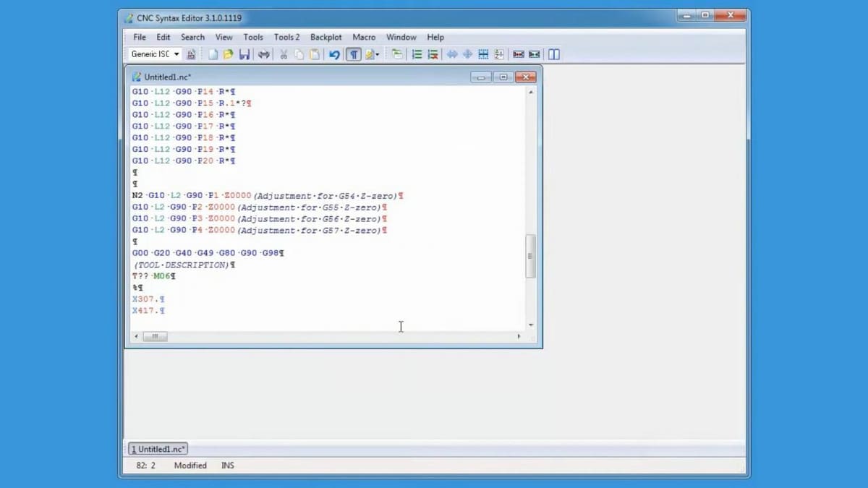
Task: Click the vertical scrollbar thumb in editor
Action: [x=530, y=256]
